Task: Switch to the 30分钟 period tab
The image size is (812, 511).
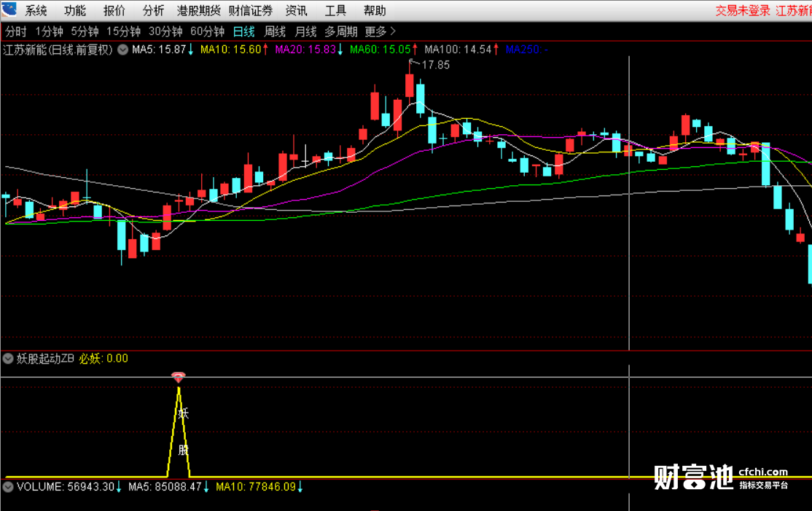Action: tap(165, 31)
